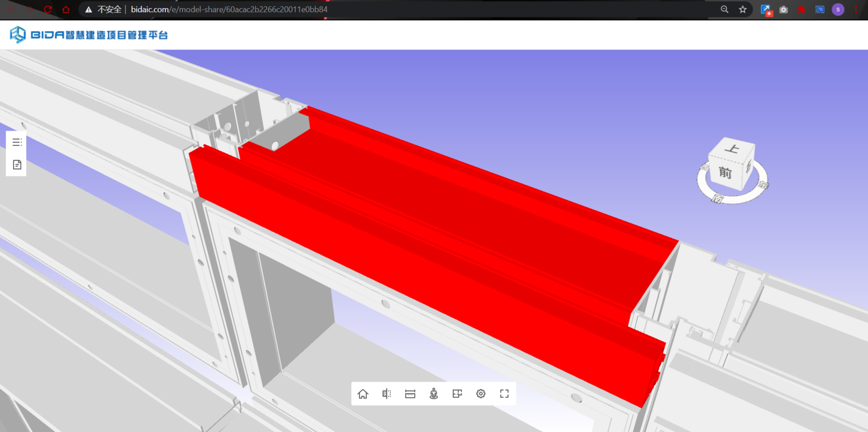
Task: Enter first-person walk mode
Action: point(434,394)
